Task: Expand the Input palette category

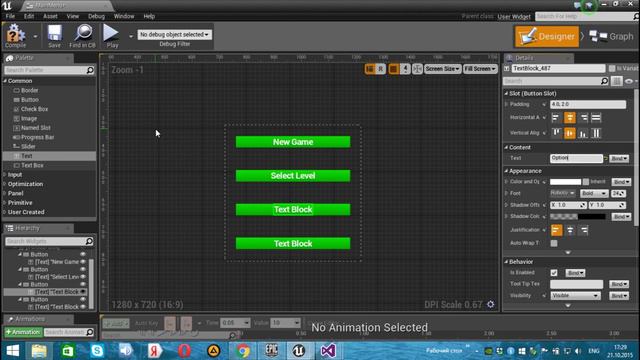Action: [5, 175]
